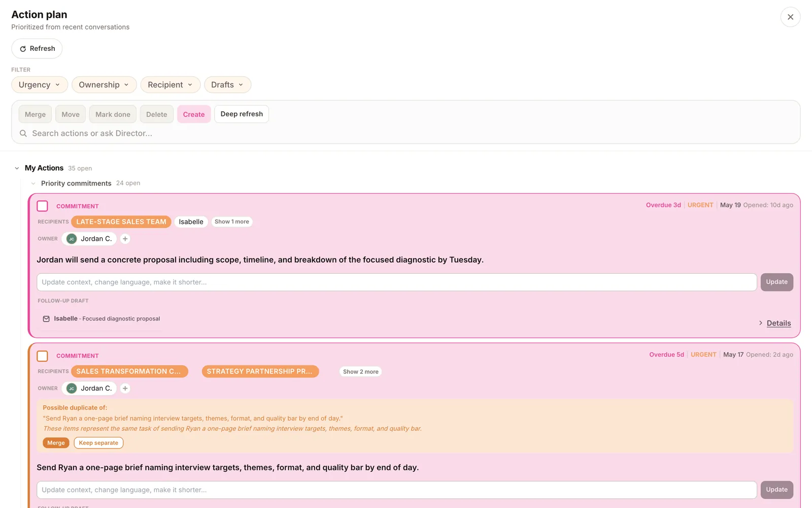Click the Deep refresh button
This screenshot has width=812, height=508.
tap(242, 114)
